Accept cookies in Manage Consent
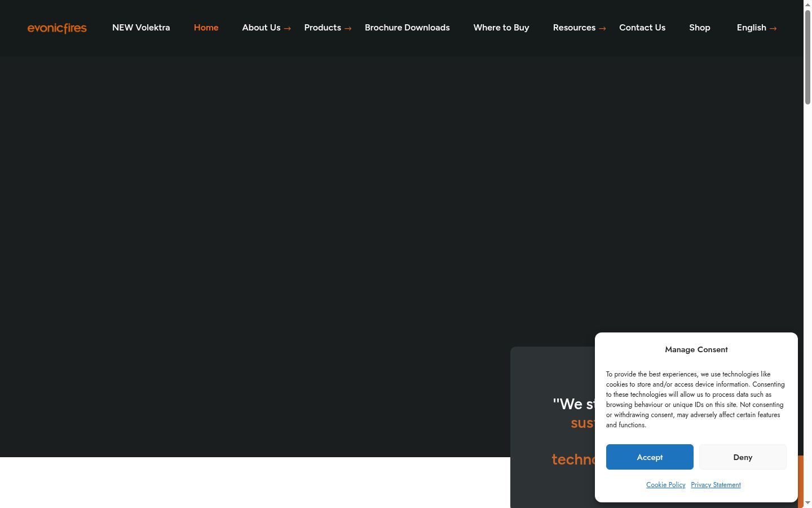The width and height of the screenshot is (812, 508). click(x=650, y=457)
